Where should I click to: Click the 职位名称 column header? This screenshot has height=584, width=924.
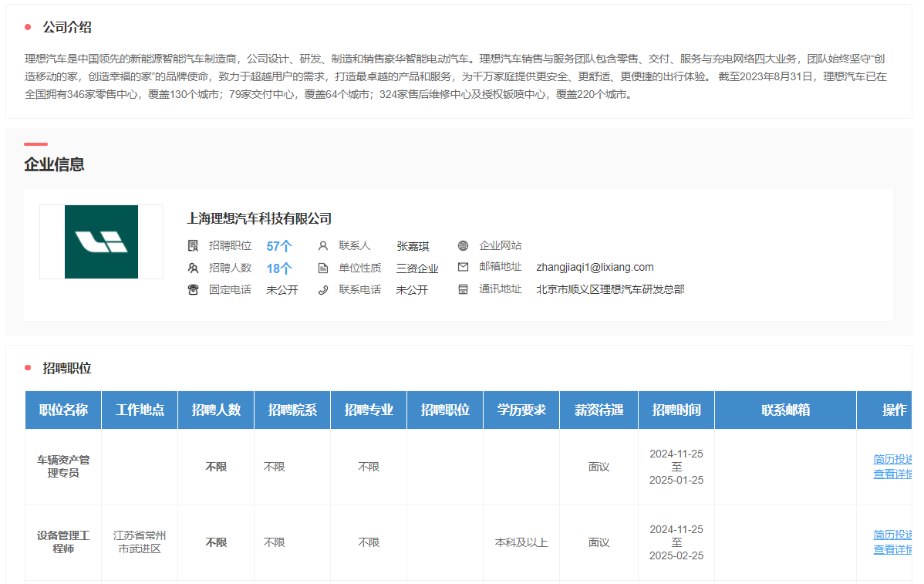63,410
